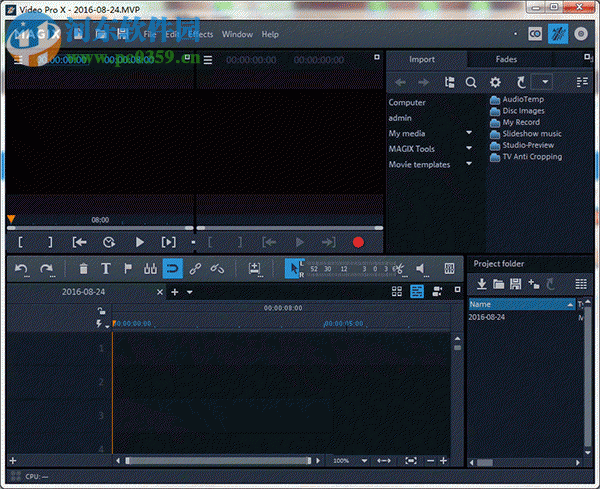
Task: Open the timeline zoom percentage dropdown
Action: click(x=364, y=461)
